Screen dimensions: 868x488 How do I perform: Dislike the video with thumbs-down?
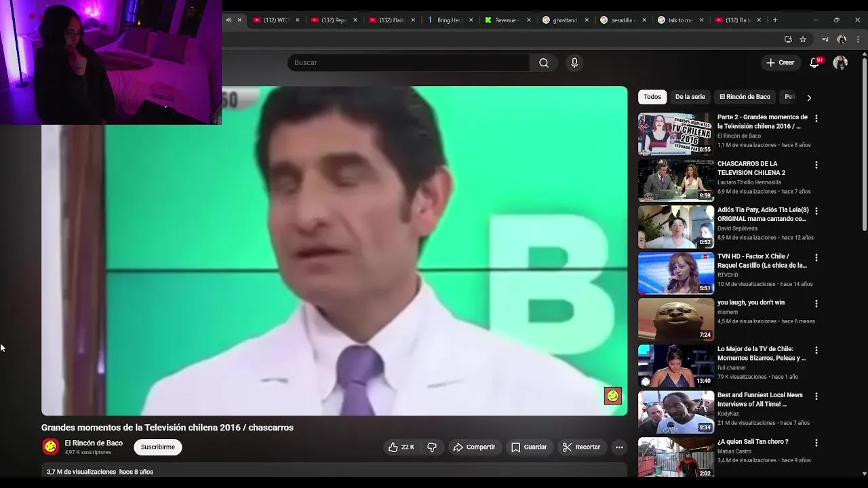pos(432,447)
